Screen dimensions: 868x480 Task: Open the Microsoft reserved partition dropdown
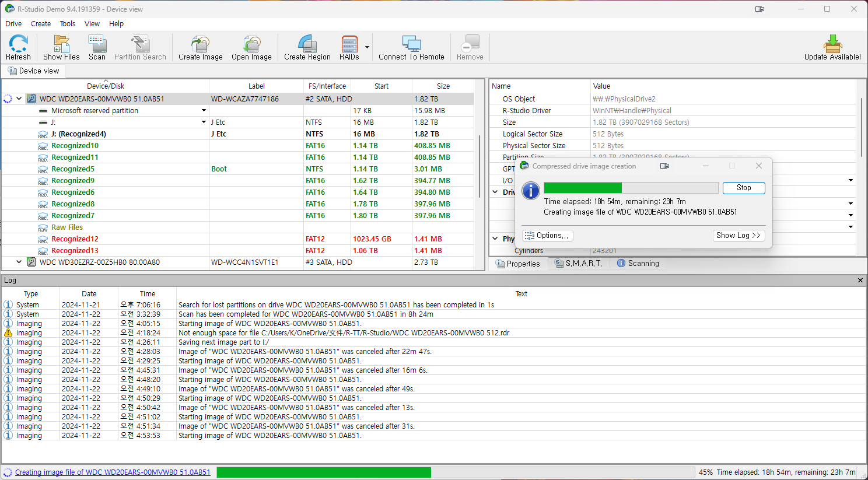(204, 110)
